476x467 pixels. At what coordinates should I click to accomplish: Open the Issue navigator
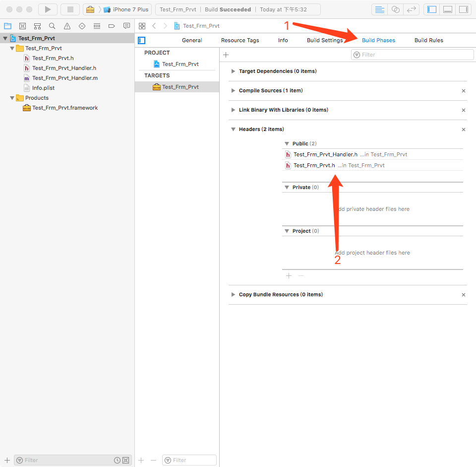(x=67, y=26)
